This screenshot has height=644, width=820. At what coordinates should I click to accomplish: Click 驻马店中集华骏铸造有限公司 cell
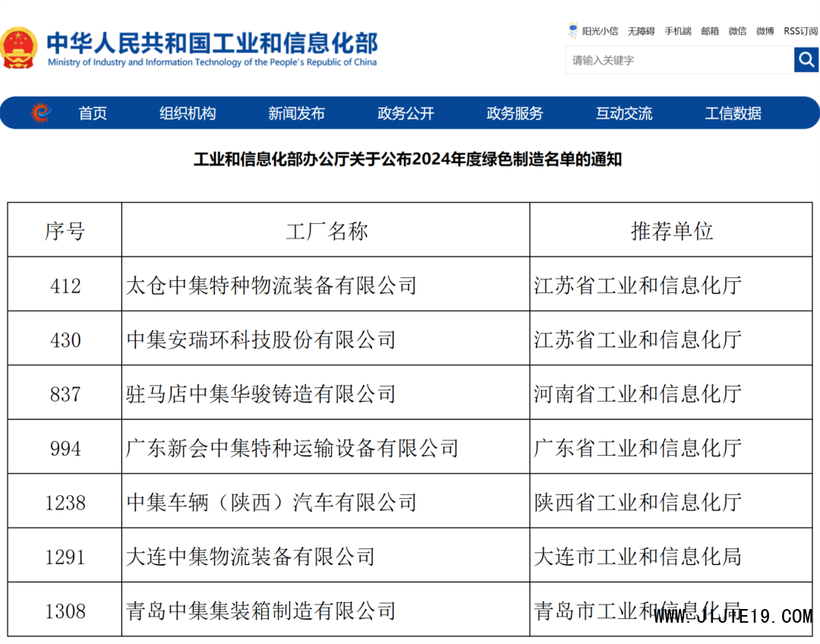(326, 393)
